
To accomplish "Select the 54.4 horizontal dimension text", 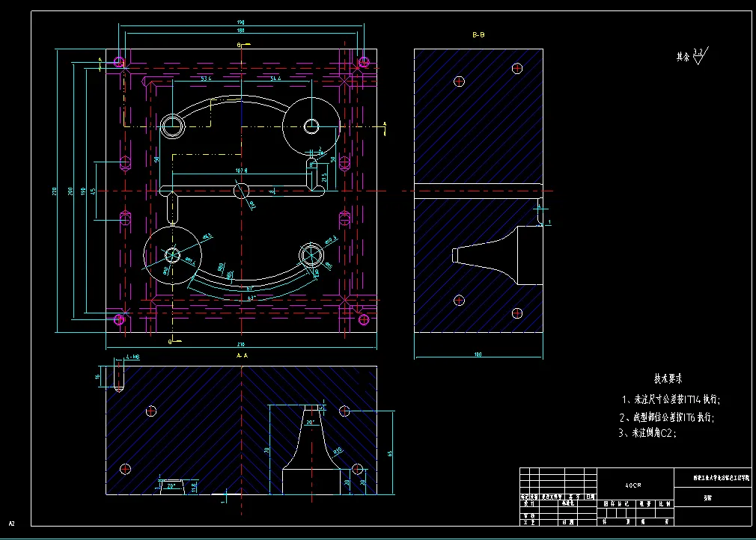I will 275,78.
